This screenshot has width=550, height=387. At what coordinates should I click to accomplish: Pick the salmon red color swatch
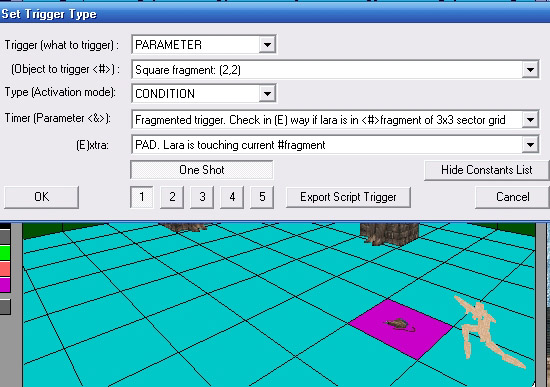(5, 269)
